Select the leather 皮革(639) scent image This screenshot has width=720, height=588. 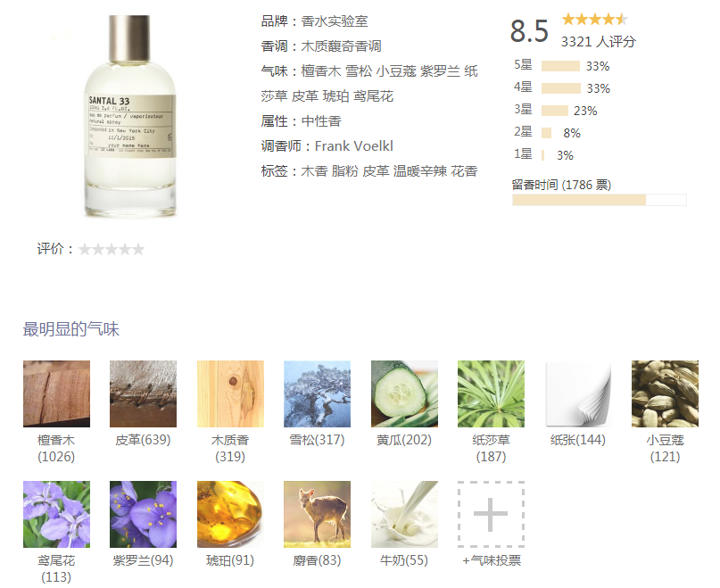[x=144, y=393]
